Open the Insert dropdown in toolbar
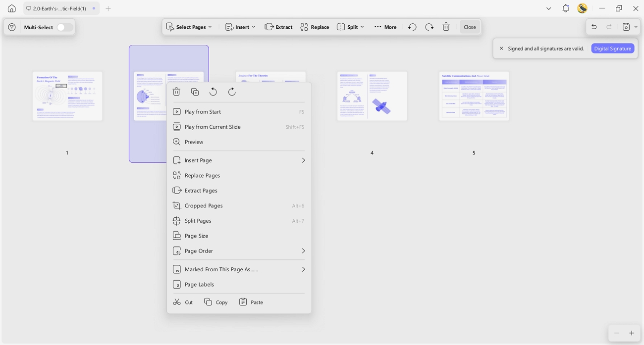This screenshot has width=644, height=345. 240,27
